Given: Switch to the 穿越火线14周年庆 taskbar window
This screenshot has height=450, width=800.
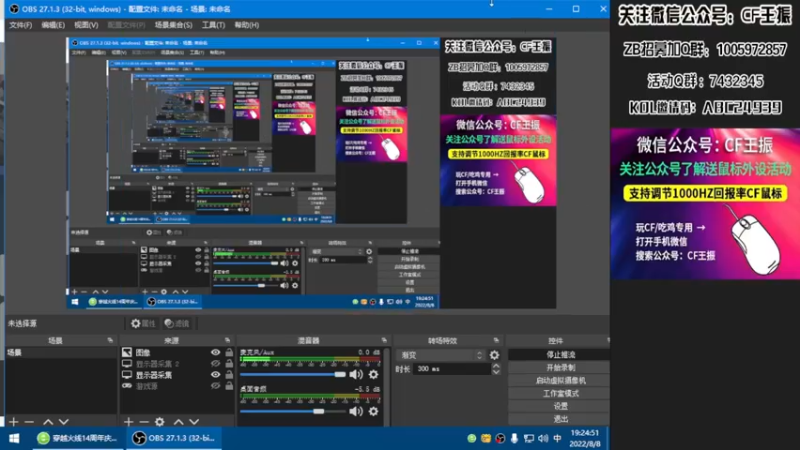Looking at the screenshot, I should (x=78, y=438).
